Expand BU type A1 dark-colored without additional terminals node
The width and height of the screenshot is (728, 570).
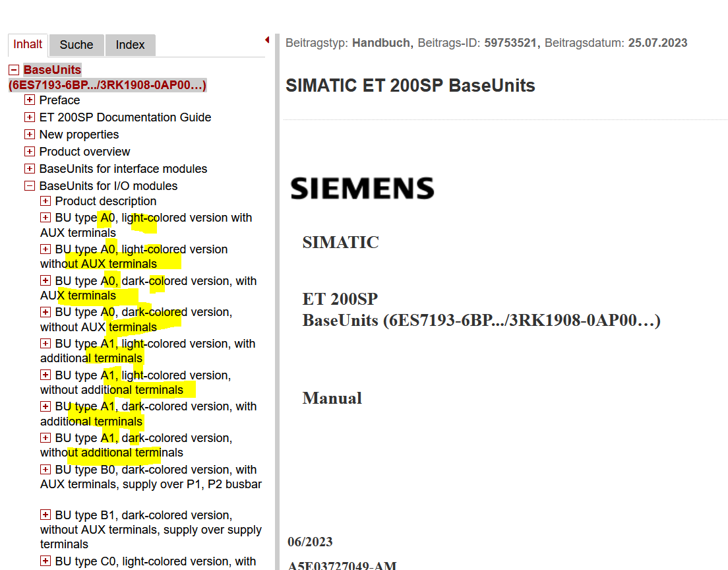tap(45, 437)
